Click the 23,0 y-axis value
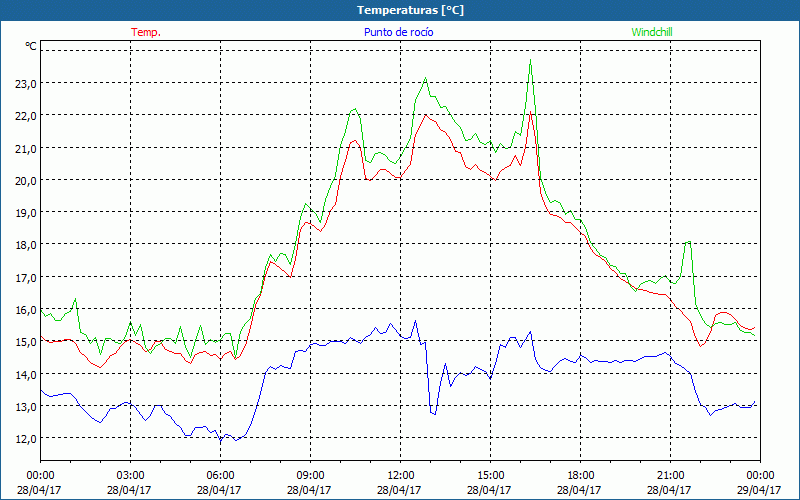 click(25, 84)
